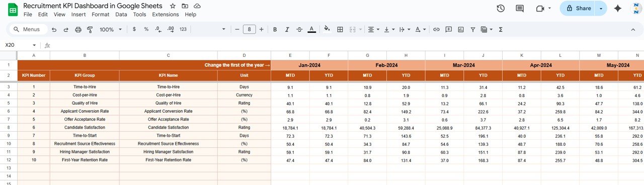Open the comments panel
Screen dimensions: 644x185
(x=520, y=9)
